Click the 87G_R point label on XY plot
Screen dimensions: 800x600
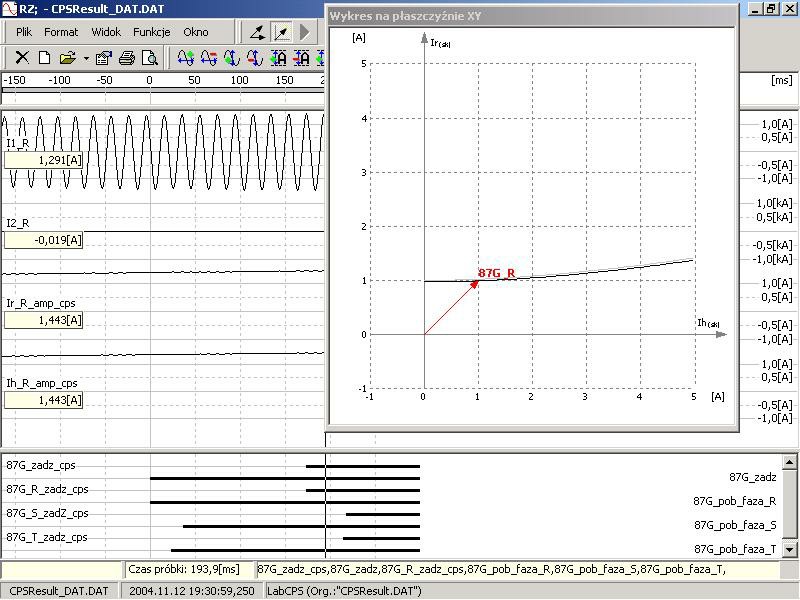pyautogui.click(x=496, y=273)
